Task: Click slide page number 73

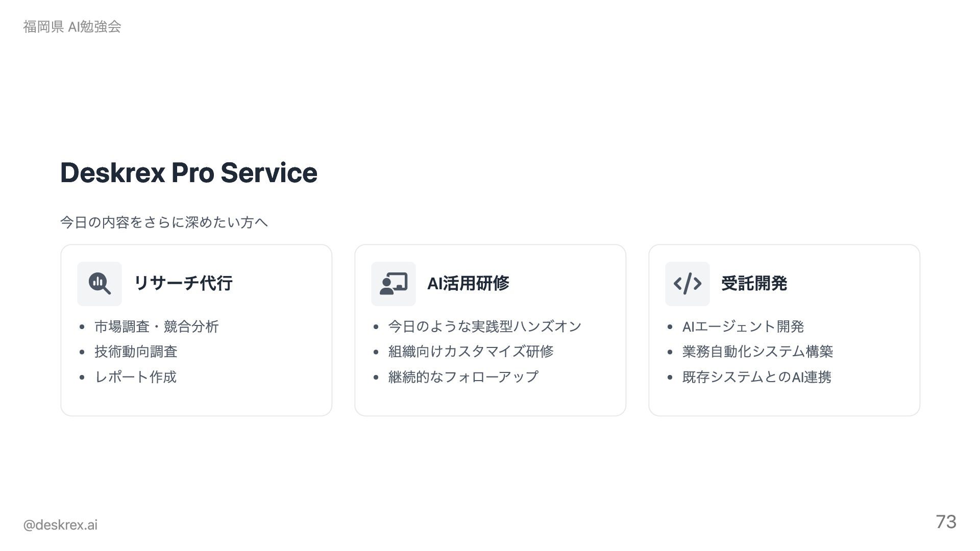Action: tap(946, 522)
